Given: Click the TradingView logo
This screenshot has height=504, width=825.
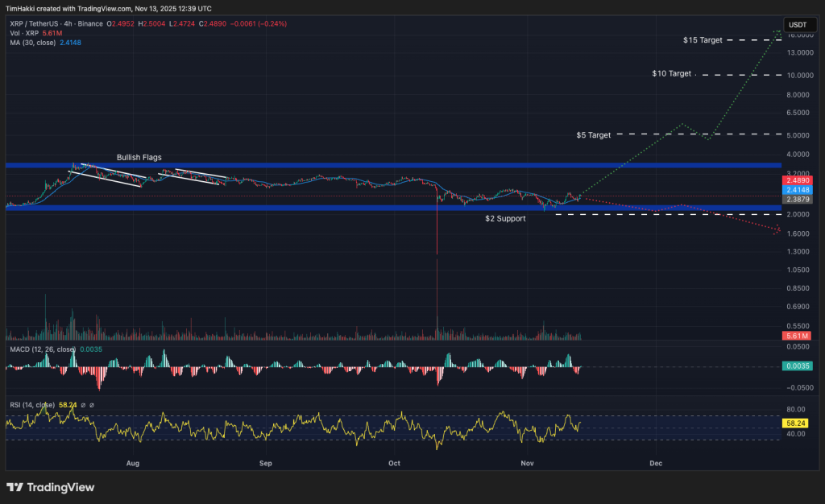Looking at the screenshot, I should coord(50,488).
